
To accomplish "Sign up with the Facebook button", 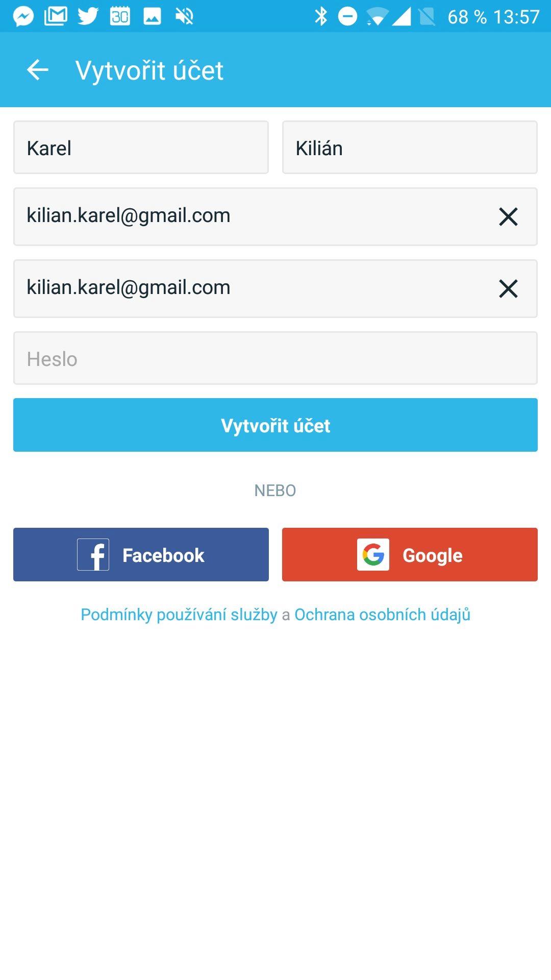I will coord(141,555).
